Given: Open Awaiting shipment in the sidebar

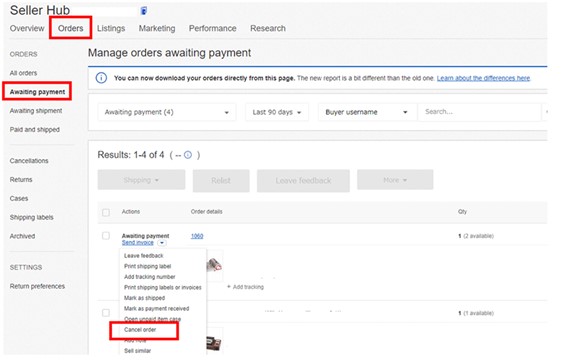Looking at the screenshot, I should (x=36, y=111).
